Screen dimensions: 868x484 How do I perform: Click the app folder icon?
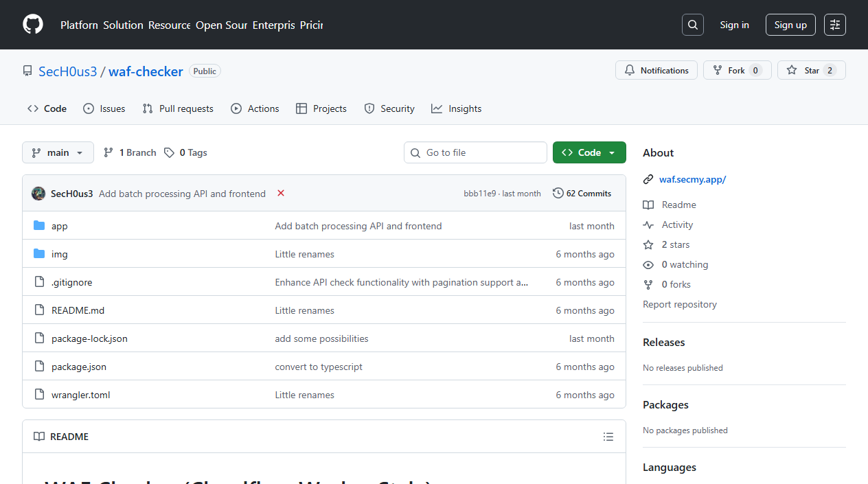[39, 226]
